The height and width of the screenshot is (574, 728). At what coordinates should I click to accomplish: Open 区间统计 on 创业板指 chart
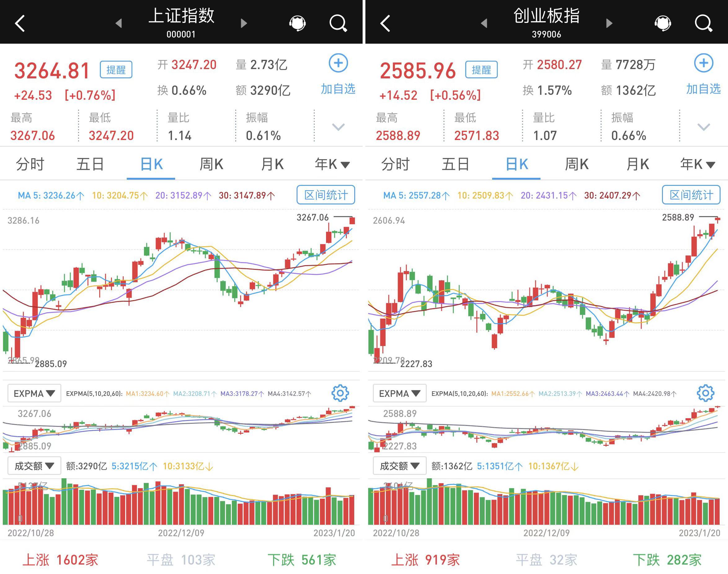tap(691, 195)
